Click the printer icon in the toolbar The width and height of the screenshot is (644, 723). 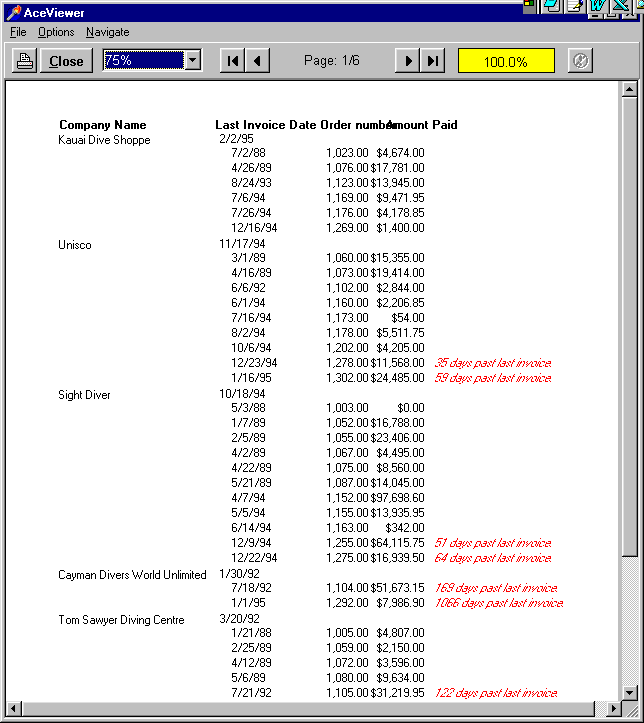[24, 61]
